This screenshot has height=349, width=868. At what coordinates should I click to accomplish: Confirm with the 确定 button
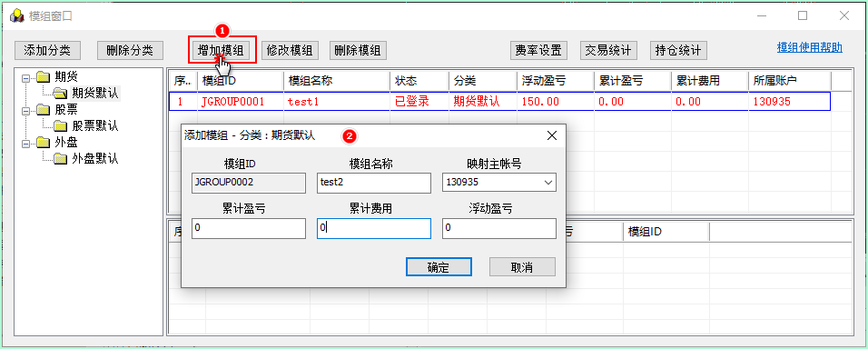(439, 266)
